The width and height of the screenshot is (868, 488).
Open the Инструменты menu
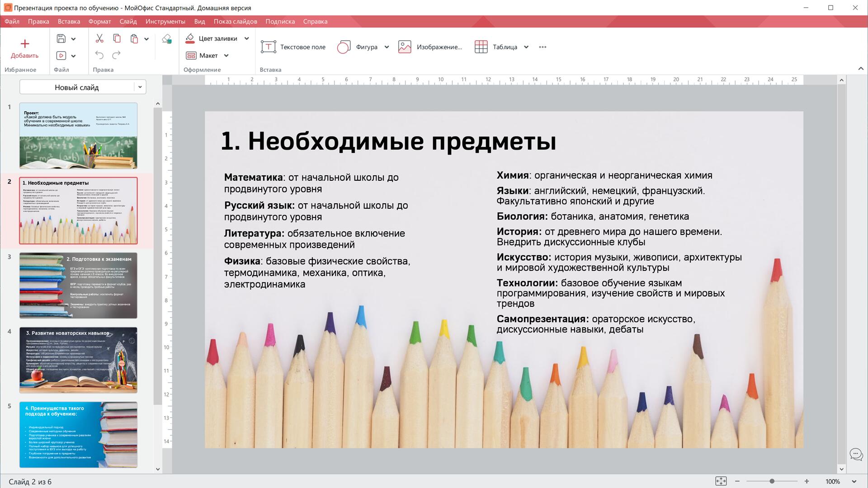click(x=165, y=21)
